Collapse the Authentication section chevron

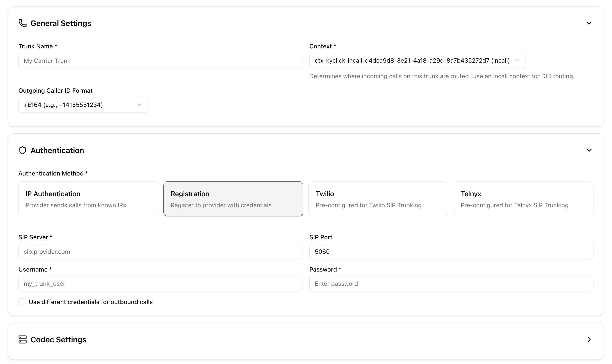589,150
